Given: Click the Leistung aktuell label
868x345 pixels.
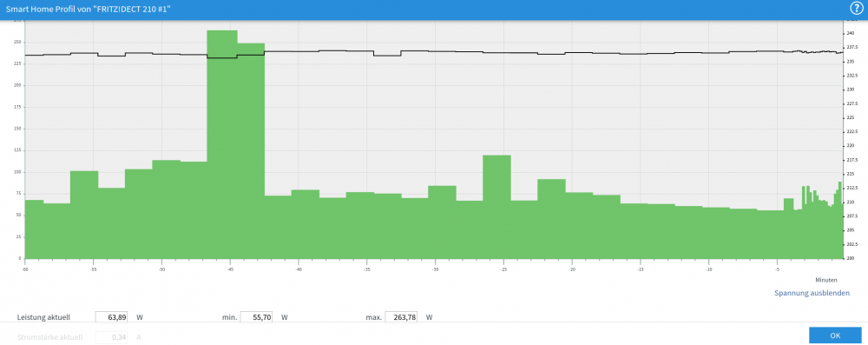Looking at the screenshot, I should (x=43, y=317).
